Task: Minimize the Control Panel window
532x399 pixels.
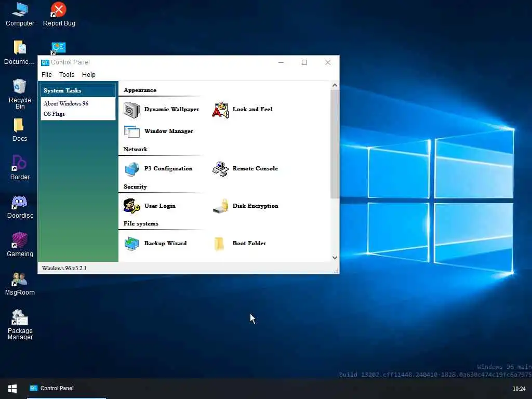Action: click(x=281, y=62)
